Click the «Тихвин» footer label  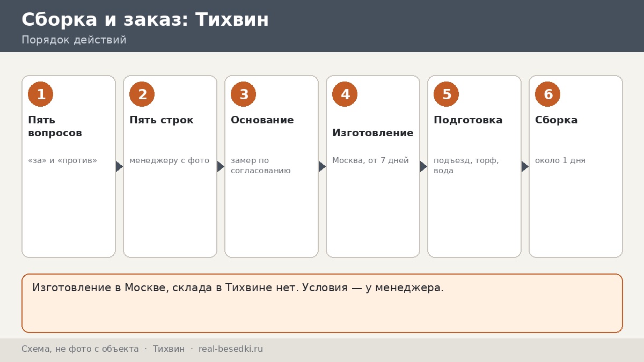(x=169, y=349)
